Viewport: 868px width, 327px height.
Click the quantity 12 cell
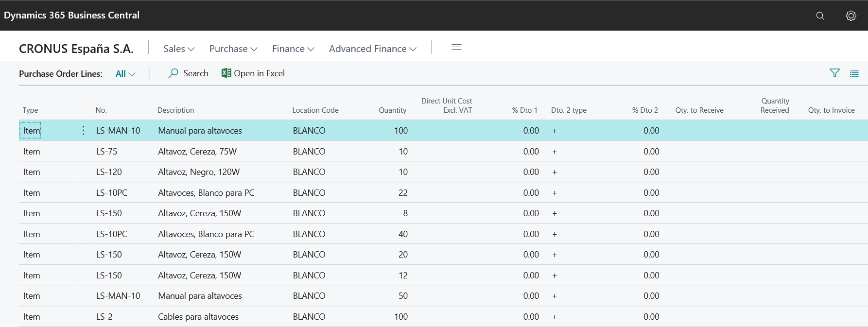403,275
